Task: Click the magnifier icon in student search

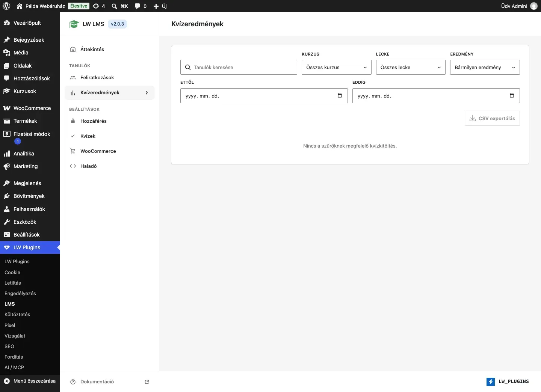Action: [x=188, y=67]
